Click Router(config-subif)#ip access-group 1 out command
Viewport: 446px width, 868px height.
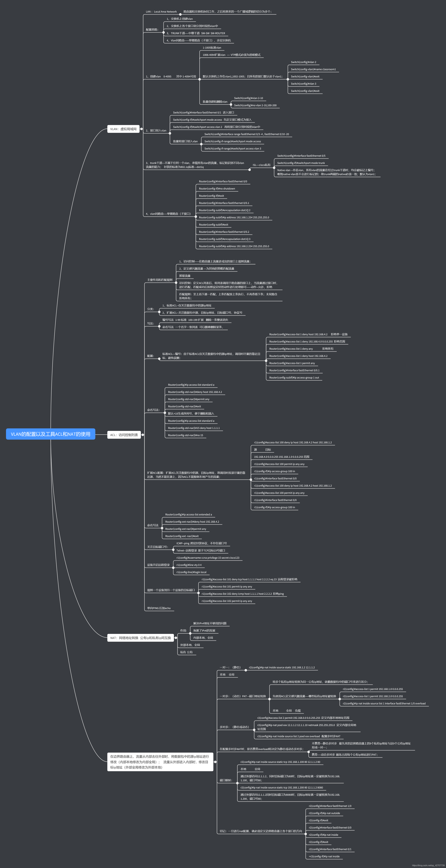294,378
